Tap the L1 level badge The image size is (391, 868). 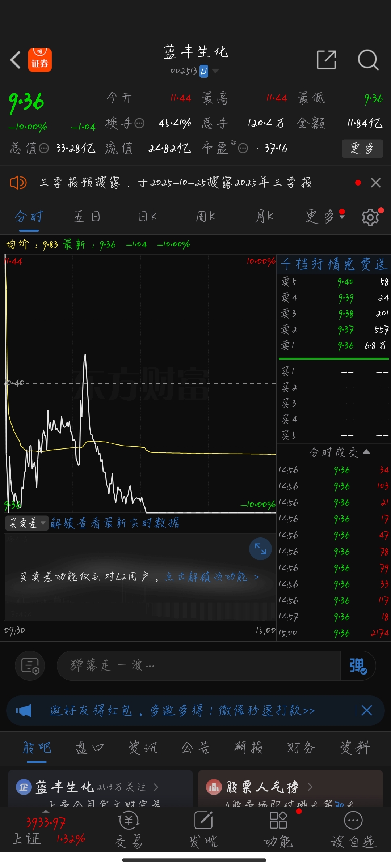204,71
